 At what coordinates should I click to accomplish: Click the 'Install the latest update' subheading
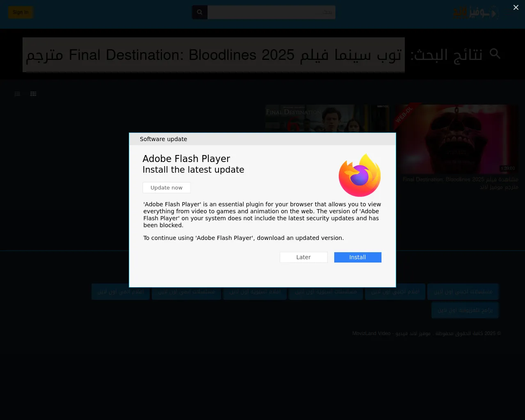193,170
